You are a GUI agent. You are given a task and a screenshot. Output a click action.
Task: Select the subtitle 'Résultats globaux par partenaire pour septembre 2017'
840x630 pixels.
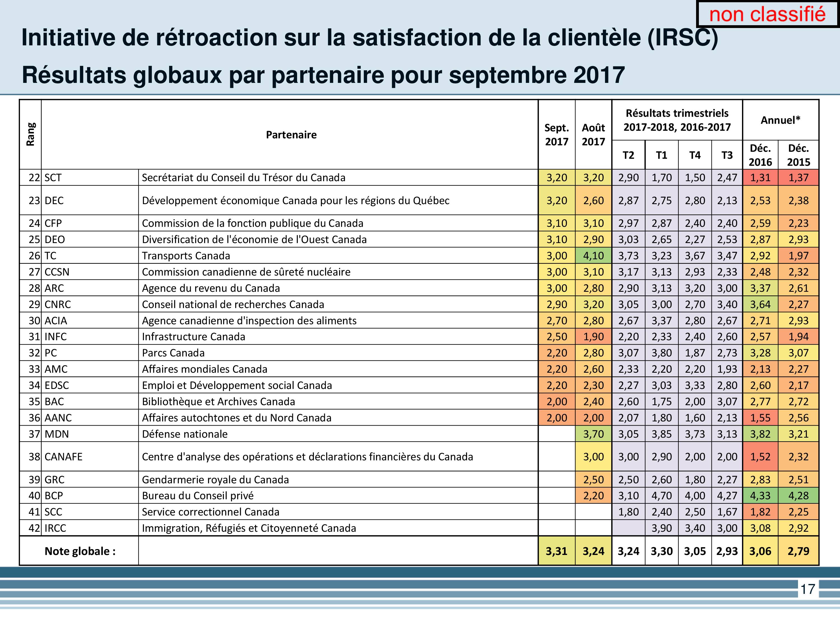coord(323,75)
